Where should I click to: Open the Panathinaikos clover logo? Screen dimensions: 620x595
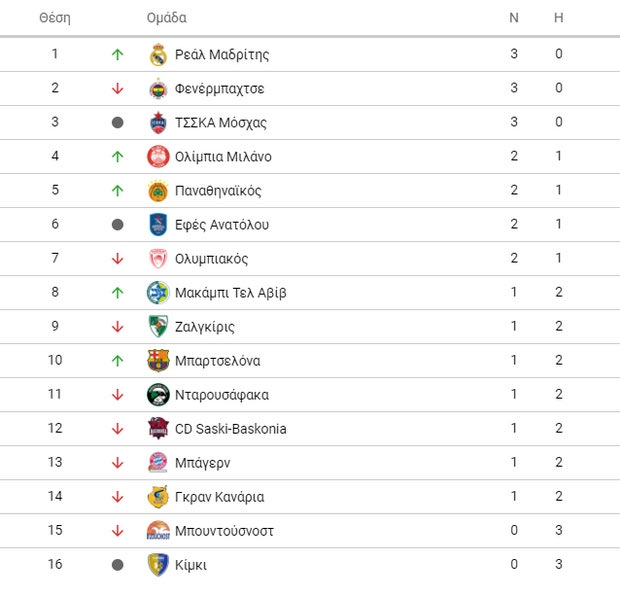tap(158, 191)
